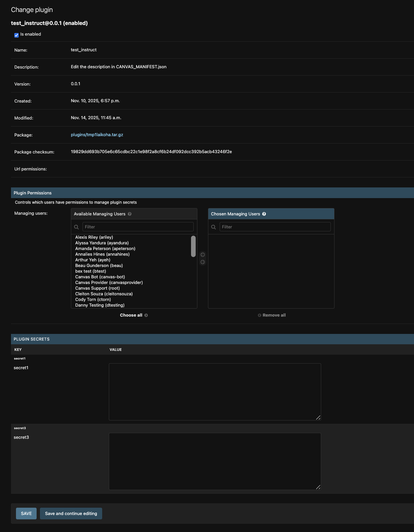Select Amanda Peterson (apeterson) user
This screenshot has width=414, height=532.
click(x=105, y=249)
